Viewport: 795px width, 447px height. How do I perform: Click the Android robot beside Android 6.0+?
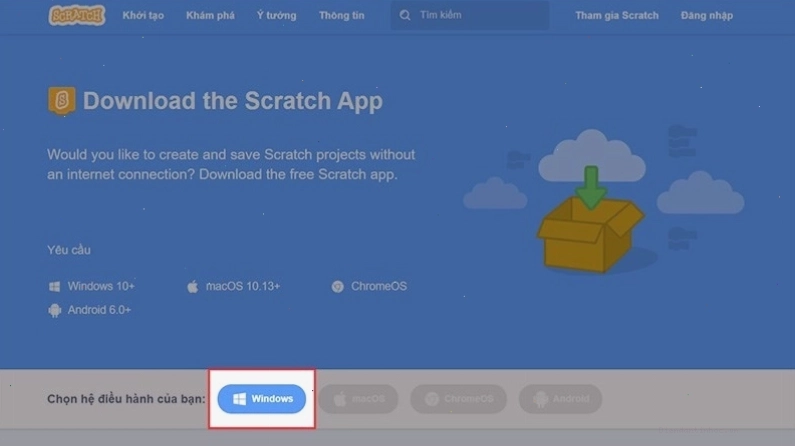(54, 310)
